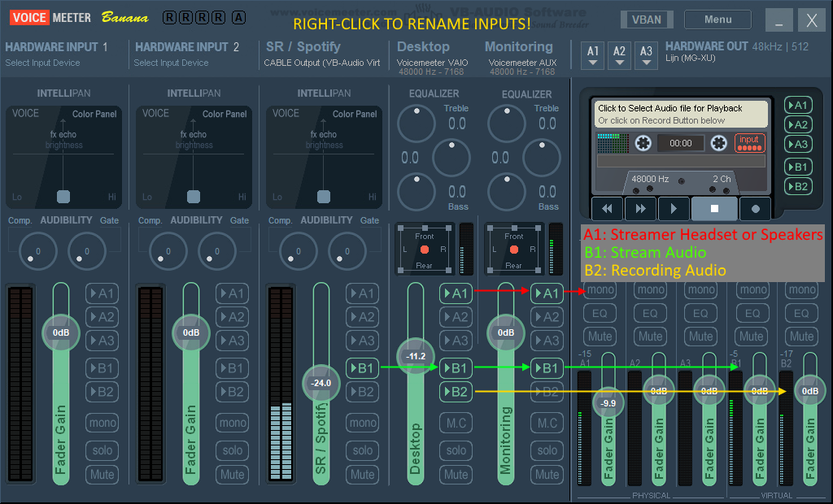Screen dimensions: 833x504
Task: Click the Comp knob on Hardware Input 1
Action: click(37, 251)
